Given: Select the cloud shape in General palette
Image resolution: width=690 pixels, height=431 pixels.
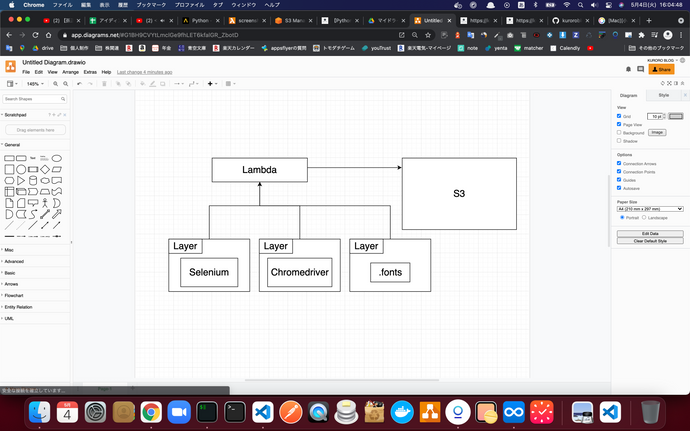Looking at the screenshot, I should (x=45, y=181).
